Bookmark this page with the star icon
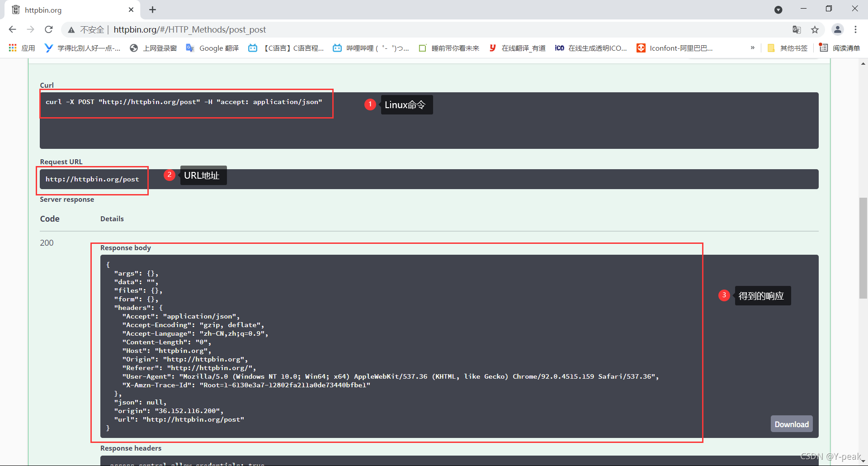 tap(815, 29)
